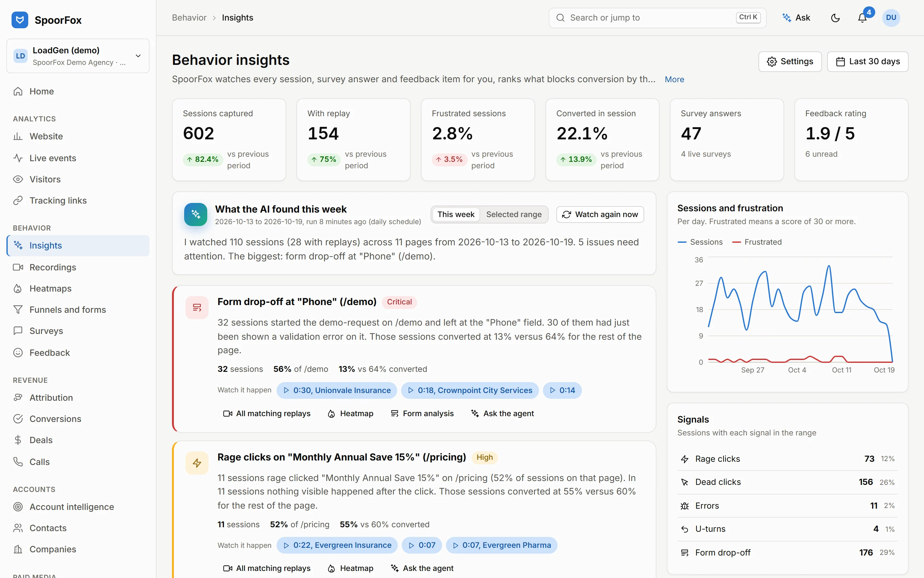Open the Rage clicks signal row
The width and height of the screenshot is (924, 578).
787,459
